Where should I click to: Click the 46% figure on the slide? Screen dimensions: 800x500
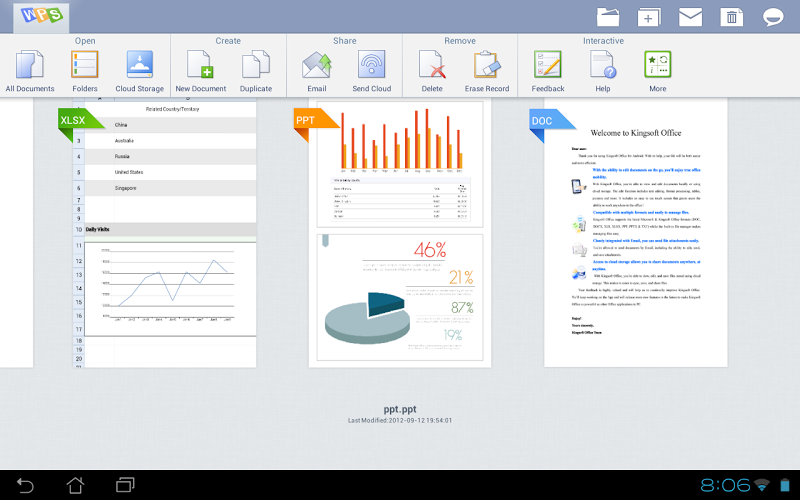point(430,250)
